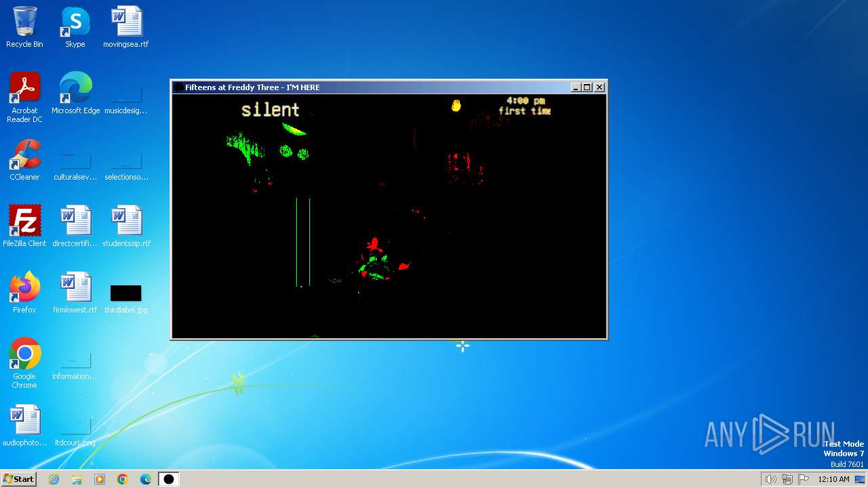This screenshot has height=488, width=868.
Task: Select the studentszip.rtf document
Action: [x=126, y=226]
